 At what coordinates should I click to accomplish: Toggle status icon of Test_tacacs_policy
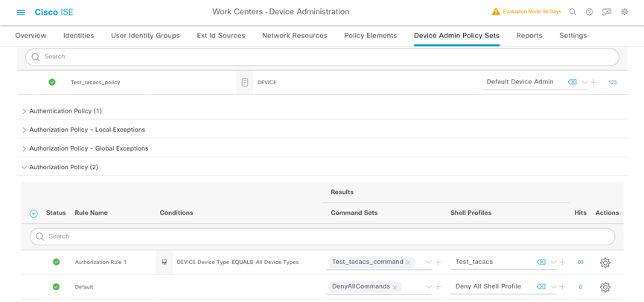click(x=52, y=82)
